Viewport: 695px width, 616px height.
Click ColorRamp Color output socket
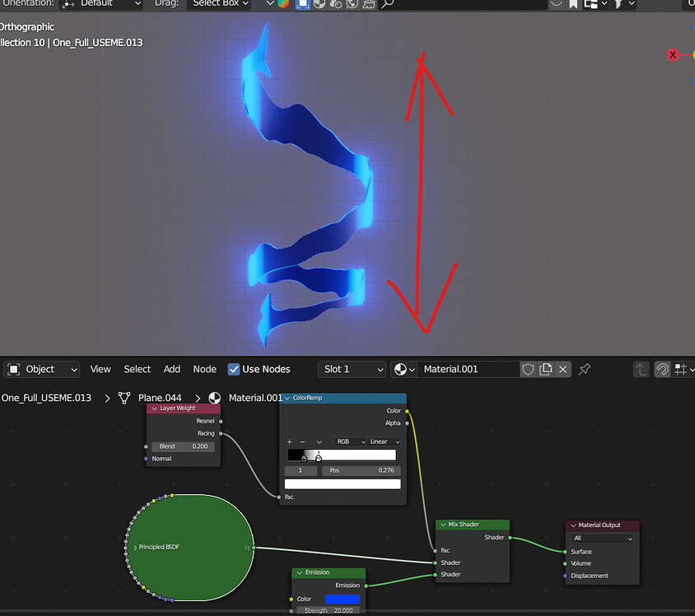[x=407, y=411]
